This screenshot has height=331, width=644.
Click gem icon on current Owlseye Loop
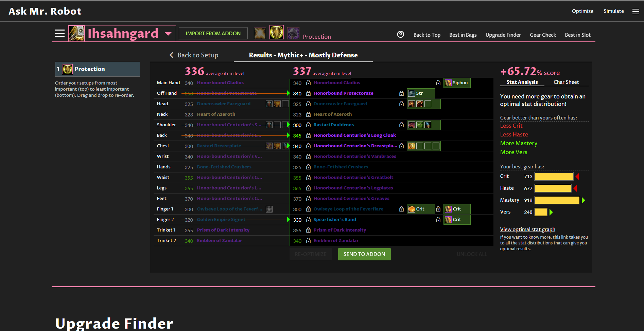tap(269, 209)
